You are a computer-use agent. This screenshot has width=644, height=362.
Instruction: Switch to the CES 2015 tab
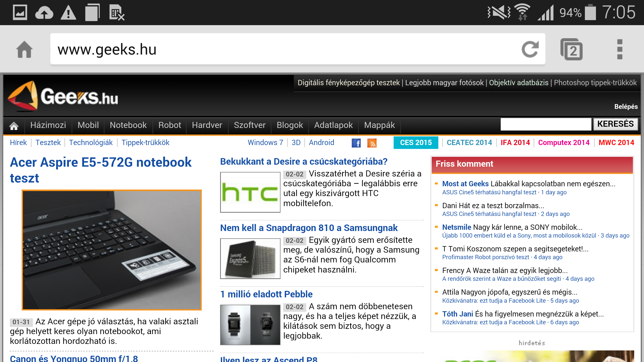pos(416,143)
